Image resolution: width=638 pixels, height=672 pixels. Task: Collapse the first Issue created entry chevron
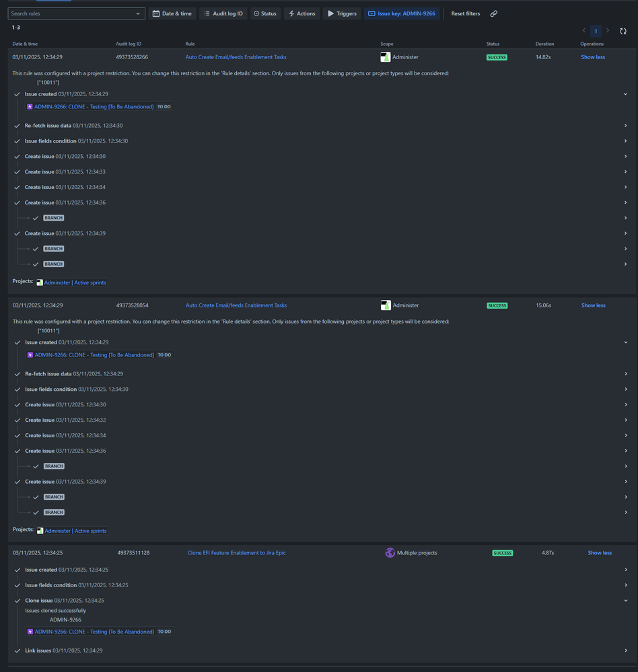pyautogui.click(x=625, y=94)
